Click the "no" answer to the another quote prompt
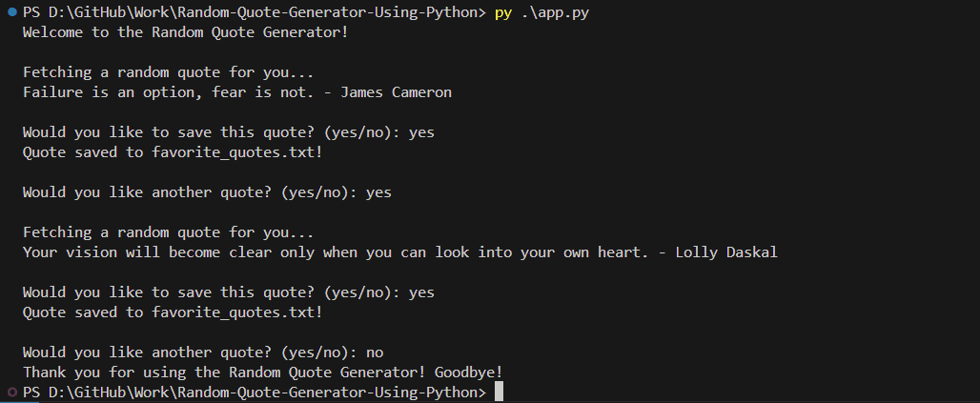Screen dimensions: 980x403 click(375, 353)
